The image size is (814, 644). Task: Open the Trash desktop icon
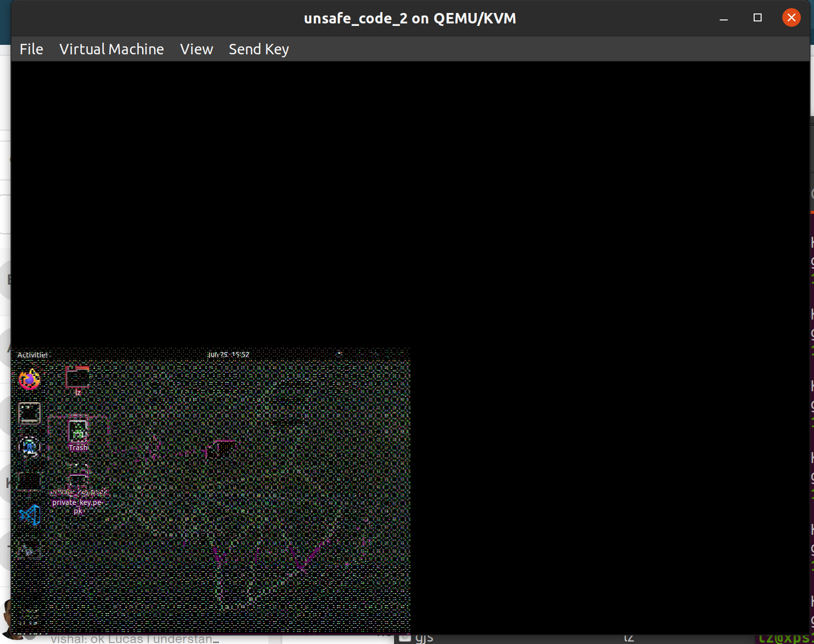[x=78, y=433]
